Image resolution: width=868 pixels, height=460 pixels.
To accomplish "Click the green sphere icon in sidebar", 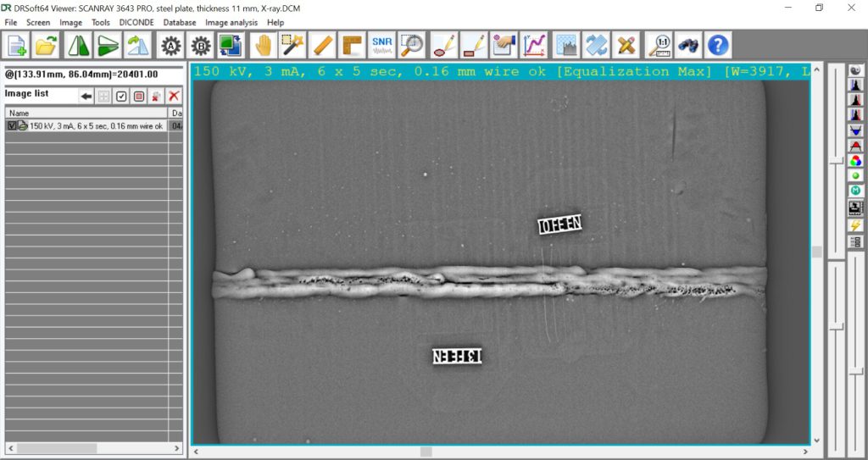I will [856, 176].
